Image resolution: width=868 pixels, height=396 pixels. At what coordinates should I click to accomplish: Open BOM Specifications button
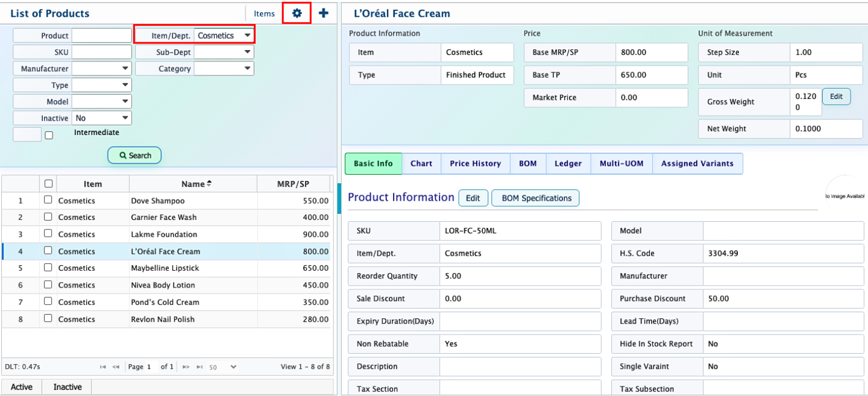[x=536, y=198]
